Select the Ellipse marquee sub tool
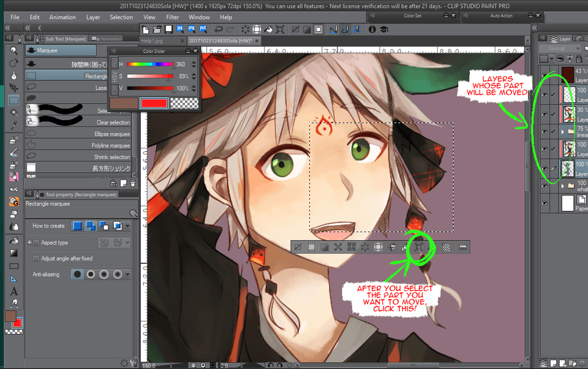The width and height of the screenshot is (588, 369). 111,134
